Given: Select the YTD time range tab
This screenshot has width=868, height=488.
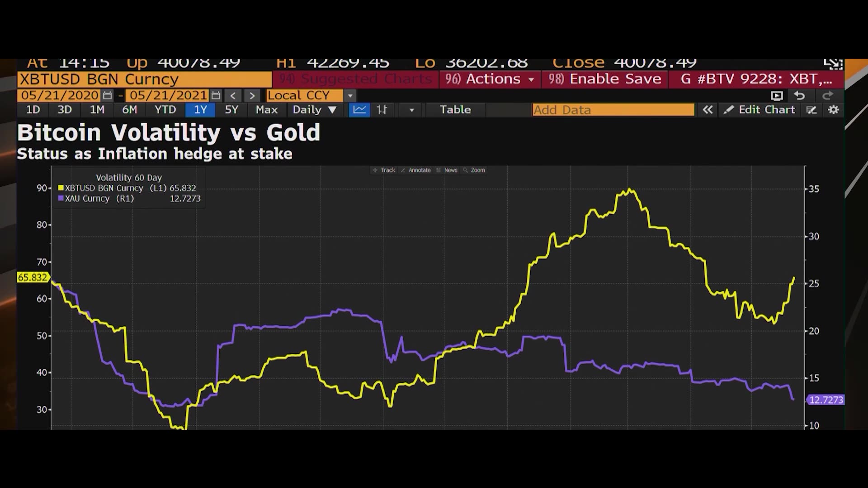Looking at the screenshot, I should click(x=165, y=110).
